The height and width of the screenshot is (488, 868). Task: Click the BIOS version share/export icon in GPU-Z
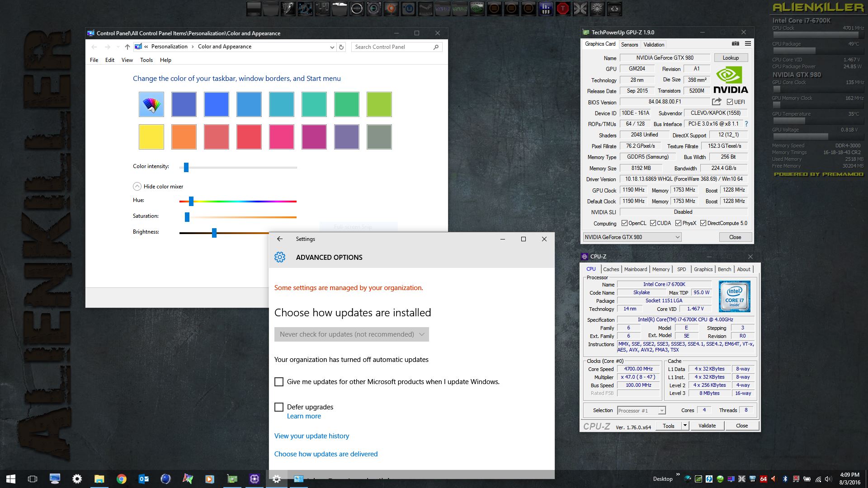point(717,102)
